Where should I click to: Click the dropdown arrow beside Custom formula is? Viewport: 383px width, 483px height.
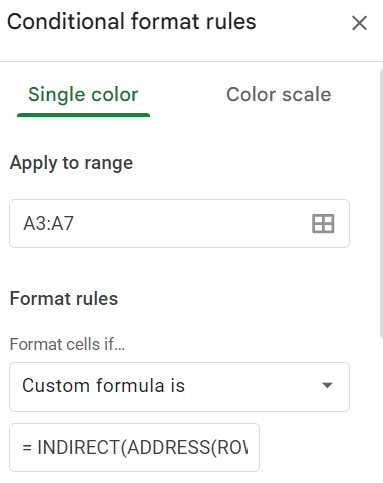[327, 386]
